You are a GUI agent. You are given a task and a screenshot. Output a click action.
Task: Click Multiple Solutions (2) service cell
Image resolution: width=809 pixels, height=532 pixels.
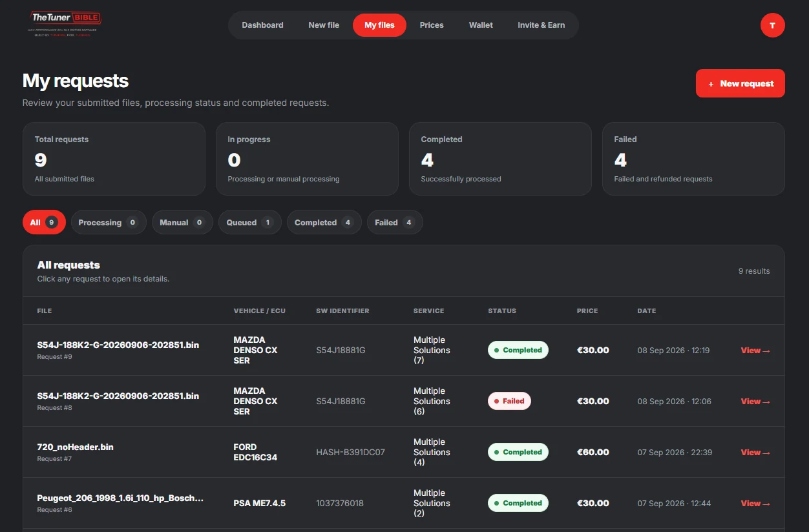coord(432,503)
